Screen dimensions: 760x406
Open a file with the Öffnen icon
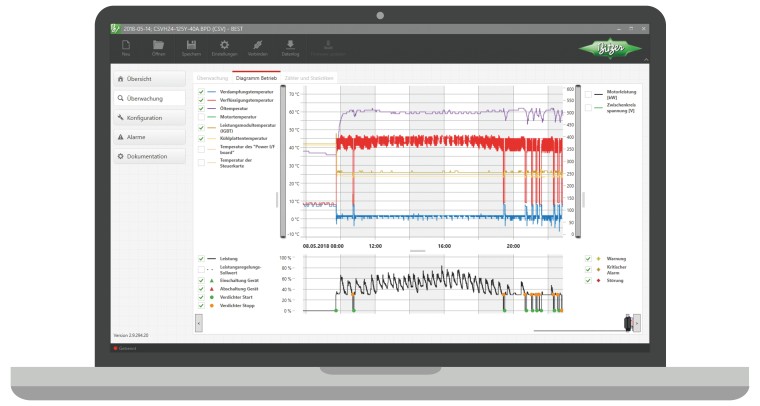click(158, 46)
